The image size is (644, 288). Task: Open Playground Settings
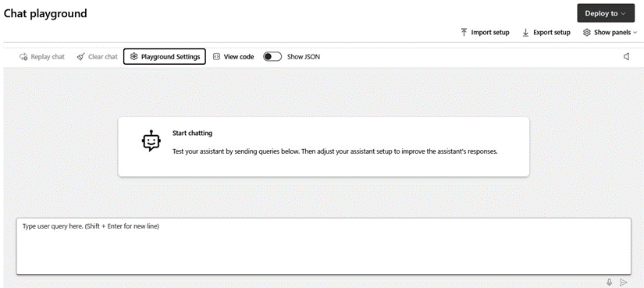(x=165, y=57)
